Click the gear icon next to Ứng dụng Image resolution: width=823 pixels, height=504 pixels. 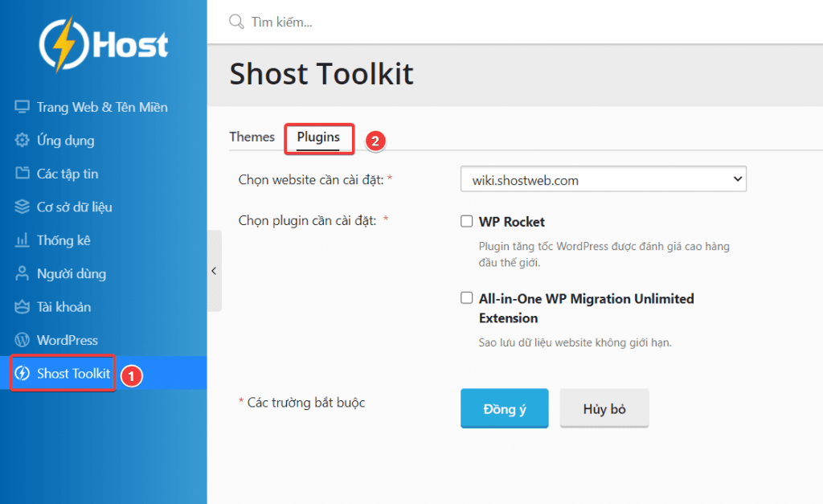(22, 141)
